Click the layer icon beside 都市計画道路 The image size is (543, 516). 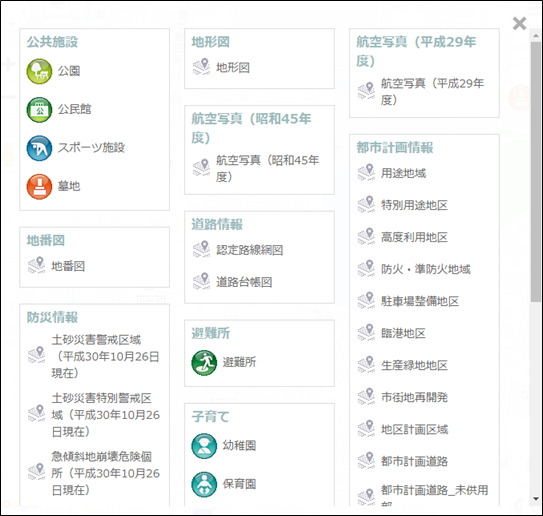366,461
